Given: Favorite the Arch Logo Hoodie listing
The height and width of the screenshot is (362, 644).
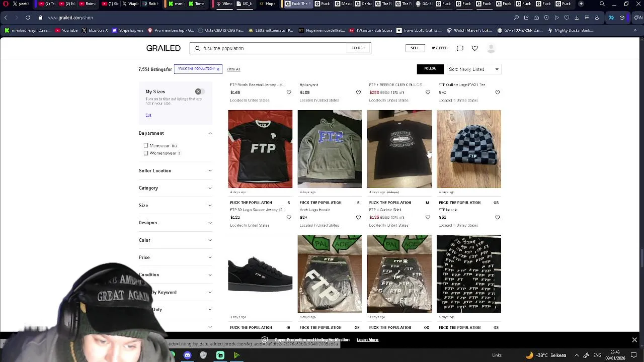Looking at the screenshot, I should click(358, 218).
